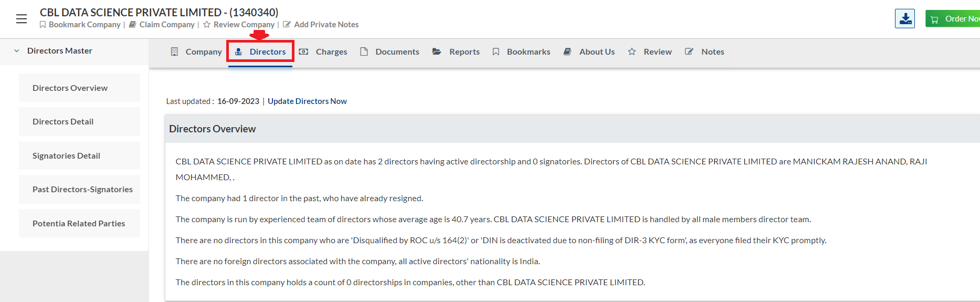Click the Review Company link

(x=244, y=25)
